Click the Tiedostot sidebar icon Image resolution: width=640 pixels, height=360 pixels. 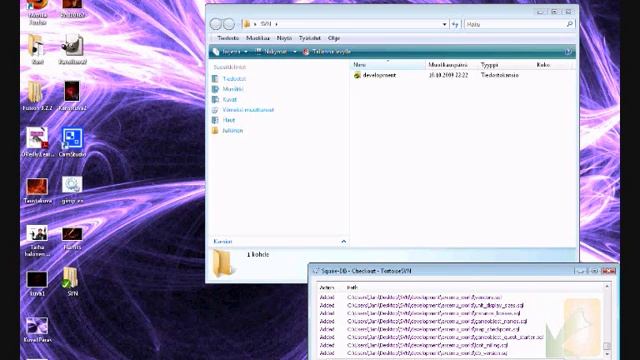[x=215, y=78]
